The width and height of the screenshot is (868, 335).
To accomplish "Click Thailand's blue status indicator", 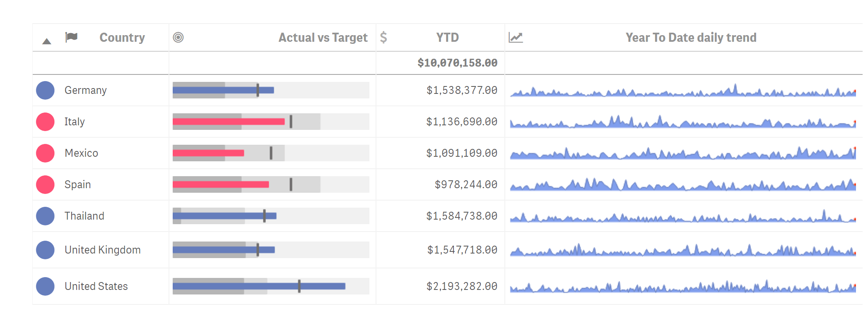I will [x=45, y=216].
